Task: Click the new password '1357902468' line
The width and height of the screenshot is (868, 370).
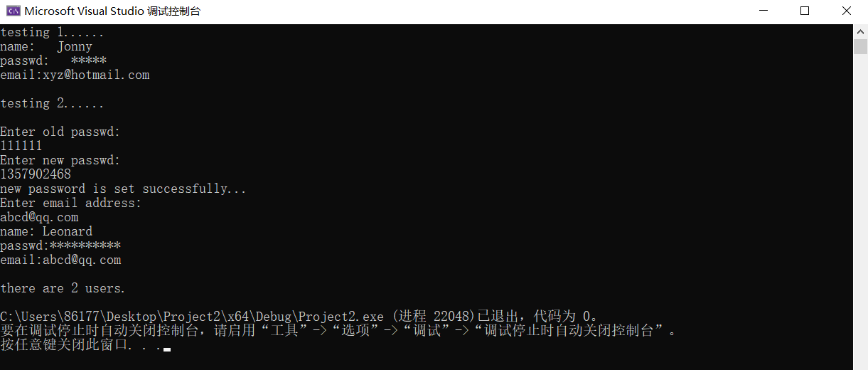Action: [36, 174]
